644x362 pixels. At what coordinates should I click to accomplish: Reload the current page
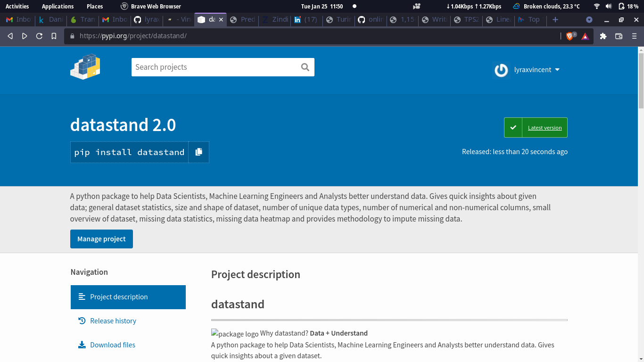39,36
